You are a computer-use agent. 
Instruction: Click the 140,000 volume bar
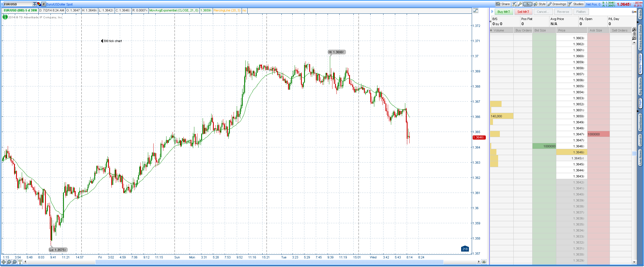502,116
